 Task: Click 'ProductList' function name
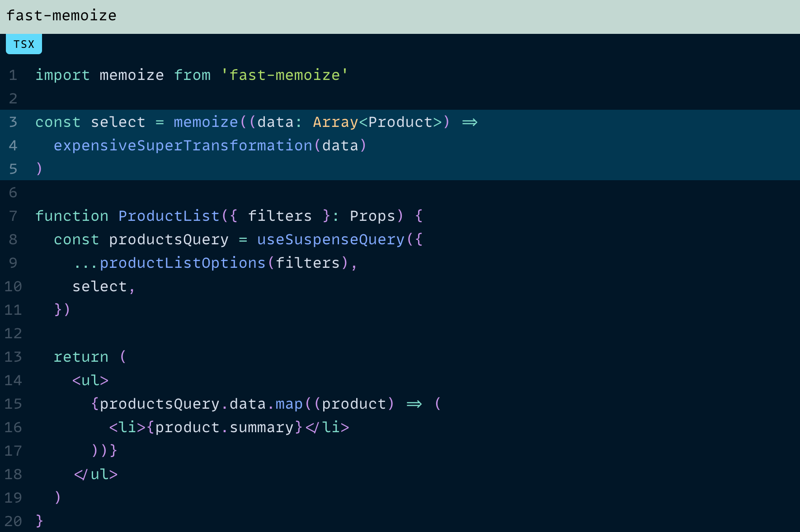click(169, 216)
